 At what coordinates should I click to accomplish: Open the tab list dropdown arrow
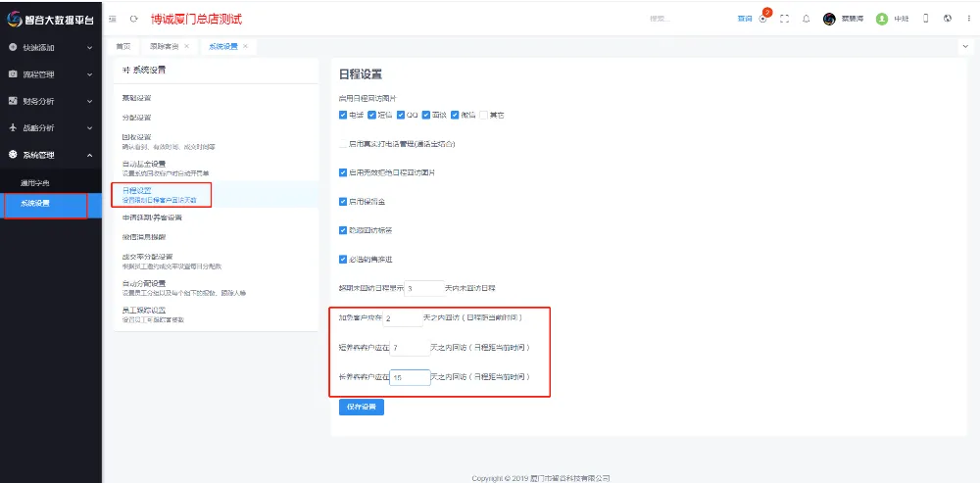[965, 46]
